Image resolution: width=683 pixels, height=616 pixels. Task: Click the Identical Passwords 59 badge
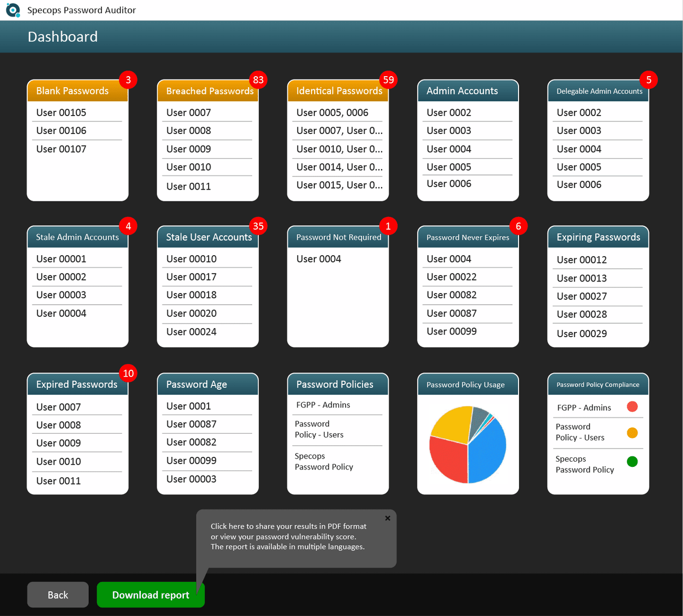coord(388,80)
